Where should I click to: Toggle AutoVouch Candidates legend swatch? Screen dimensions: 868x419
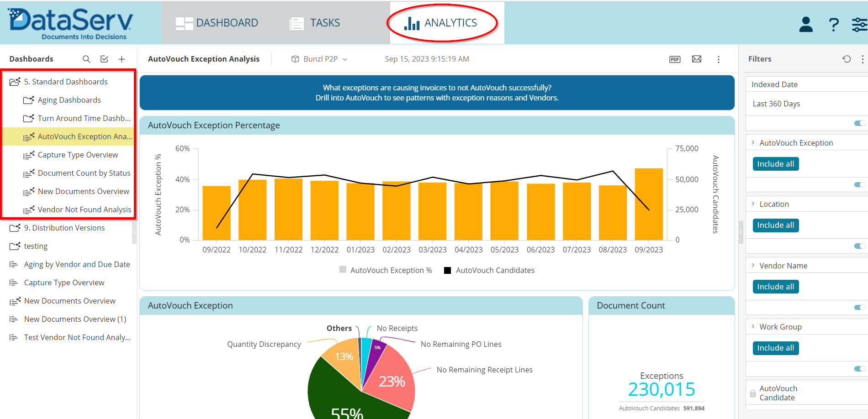[448, 270]
